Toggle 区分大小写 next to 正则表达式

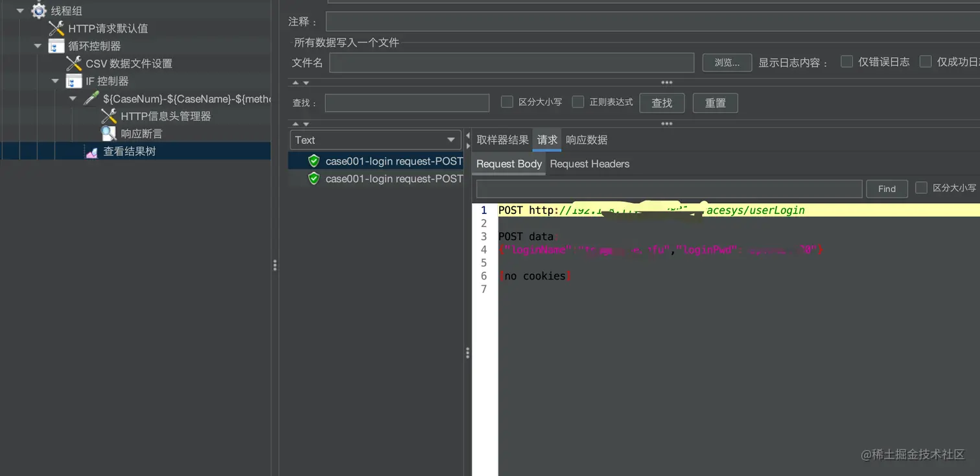[x=507, y=102]
